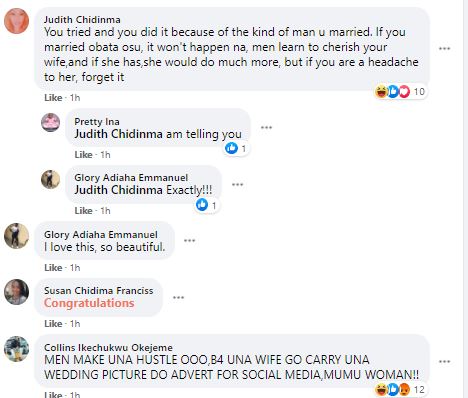
Task: Open Pretty Ina's profile avatar
Action: (50, 122)
